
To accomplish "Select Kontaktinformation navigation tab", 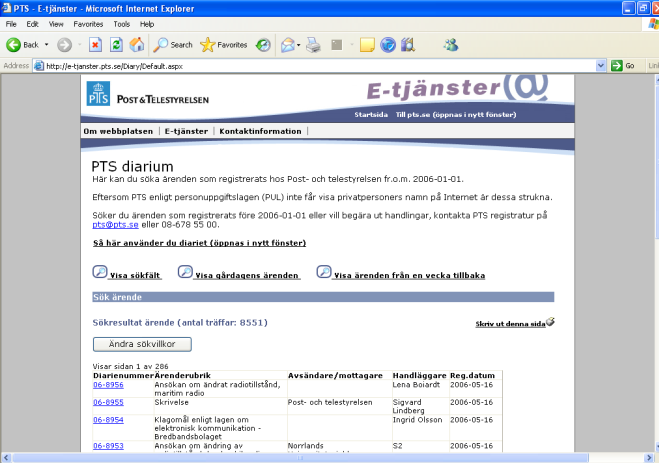I will (260, 131).
